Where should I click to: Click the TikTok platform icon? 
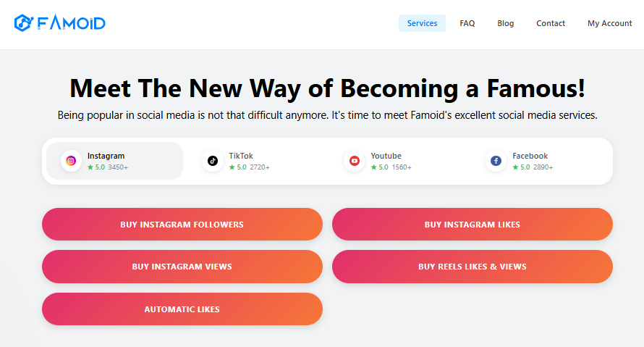pyautogui.click(x=213, y=161)
